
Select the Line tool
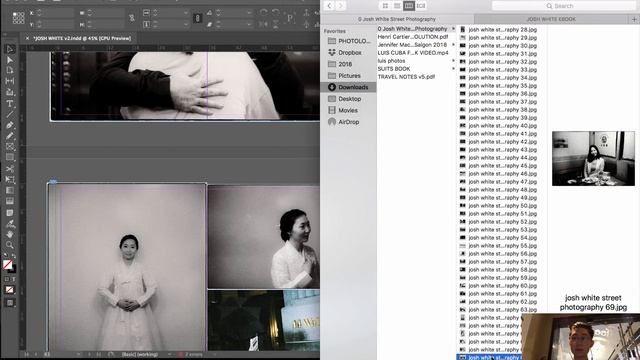click(x=10, y=114)
